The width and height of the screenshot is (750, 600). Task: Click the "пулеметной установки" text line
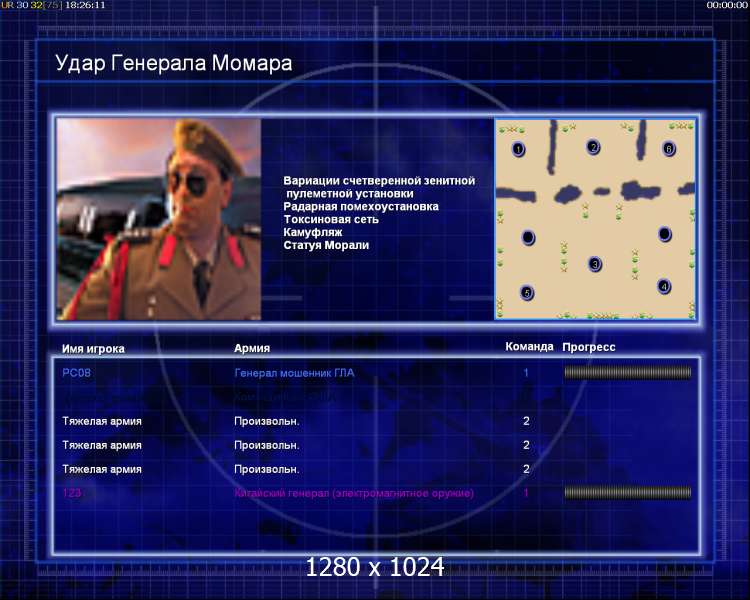(350, 194)
